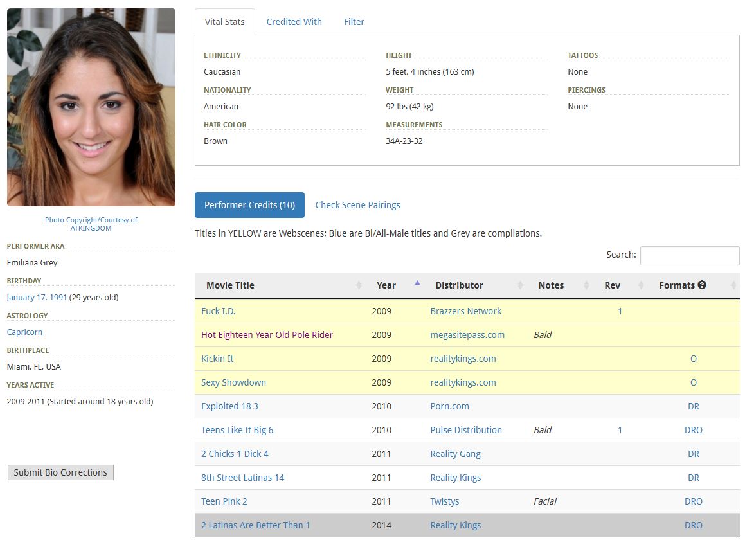756x547 pixels.
Task: Open DRO format link in the 2014 row
Action: coord(693,525)
